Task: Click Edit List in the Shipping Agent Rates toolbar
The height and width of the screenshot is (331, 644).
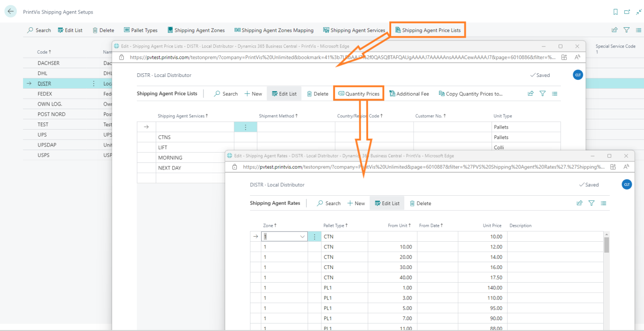Action: (387, 203)
